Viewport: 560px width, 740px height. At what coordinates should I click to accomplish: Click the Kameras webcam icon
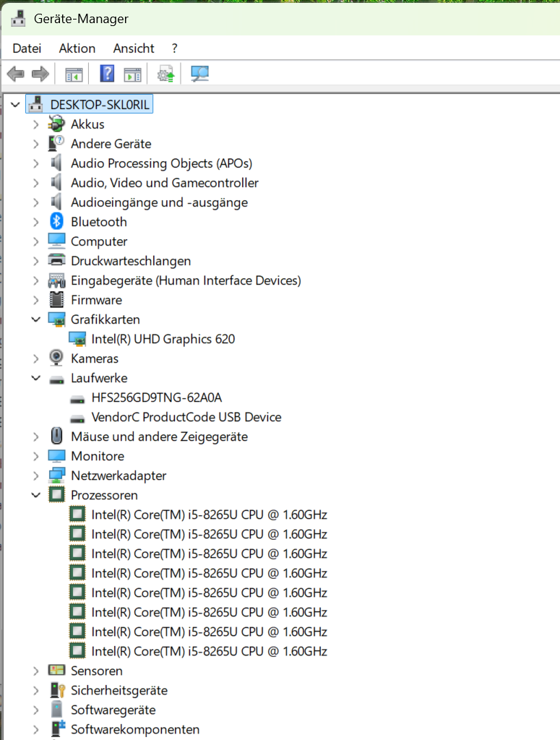point(56,358)
